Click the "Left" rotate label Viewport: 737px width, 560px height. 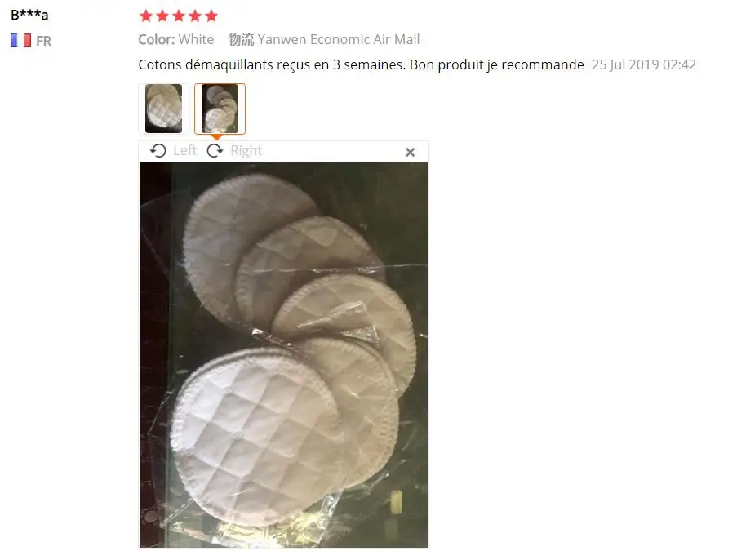click(184, 150)
